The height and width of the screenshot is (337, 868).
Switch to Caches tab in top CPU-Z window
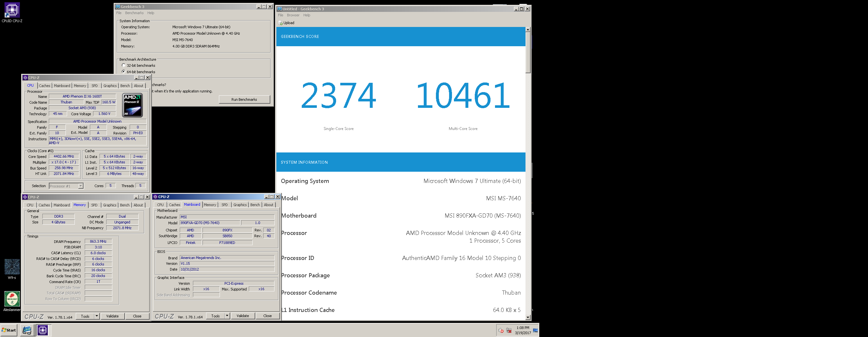click(45, 86)
